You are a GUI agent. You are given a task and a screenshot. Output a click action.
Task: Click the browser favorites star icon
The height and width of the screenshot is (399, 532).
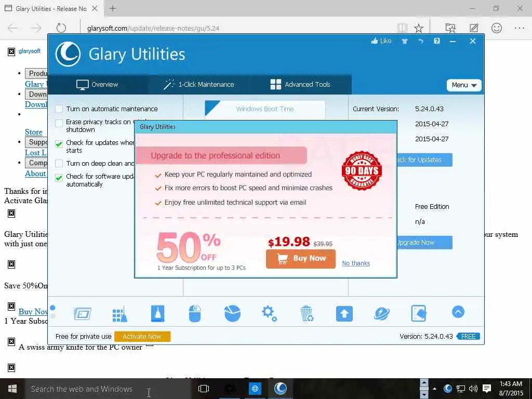point(419,28)
